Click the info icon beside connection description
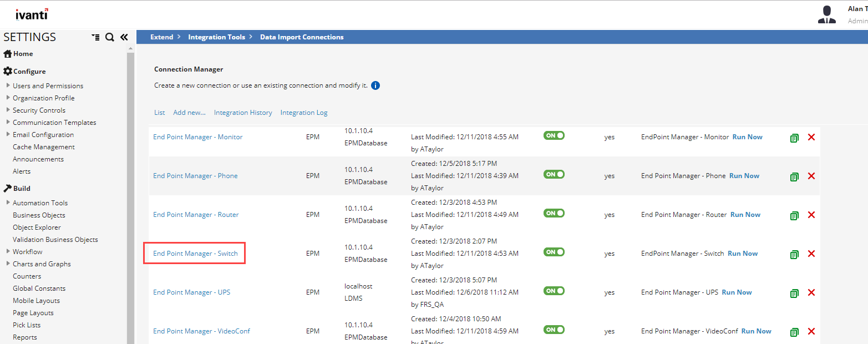The width and height of the screenshot is (868, 344). pyautogui.click(x=375, y=85)
